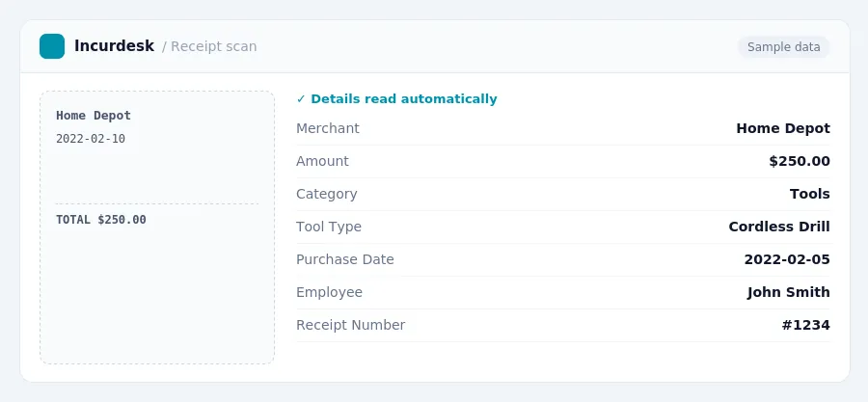Select the John Smith employee value
Viewport: 868px width, 402px height.
(788, 292)
